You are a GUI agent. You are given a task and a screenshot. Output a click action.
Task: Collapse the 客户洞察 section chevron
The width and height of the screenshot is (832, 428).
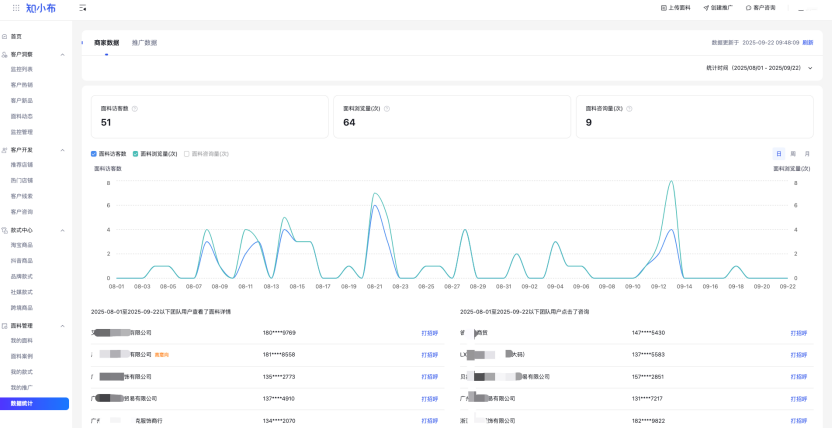pos(63,55)
